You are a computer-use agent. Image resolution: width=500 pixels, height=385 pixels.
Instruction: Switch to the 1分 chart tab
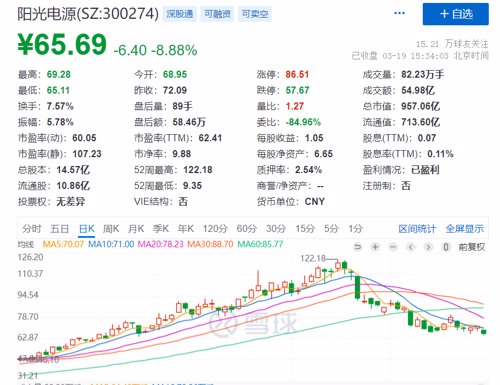(355, 229)
